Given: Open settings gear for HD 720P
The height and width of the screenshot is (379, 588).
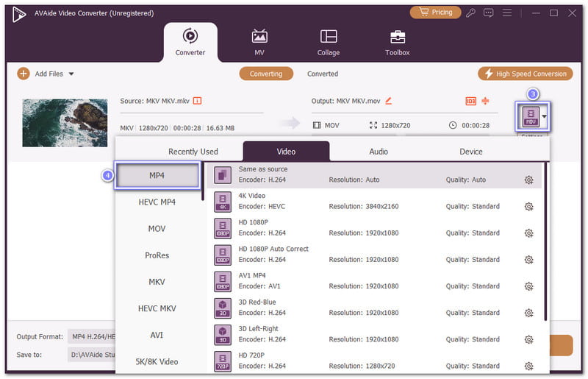Looking at the screenshot, I should click(528, 366).
